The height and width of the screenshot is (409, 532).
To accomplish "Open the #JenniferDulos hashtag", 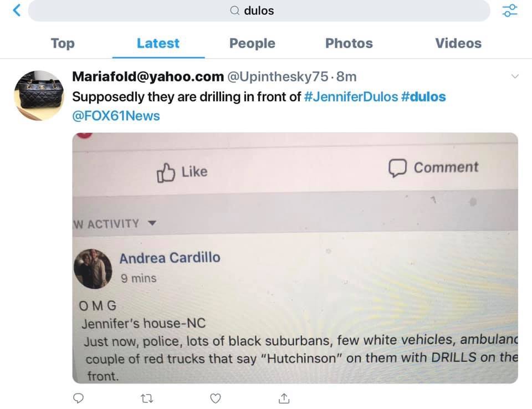I will (351, 97).
